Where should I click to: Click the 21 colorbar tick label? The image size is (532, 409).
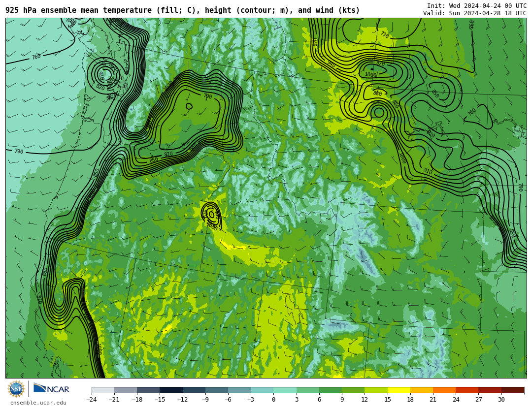click(433, 400)
